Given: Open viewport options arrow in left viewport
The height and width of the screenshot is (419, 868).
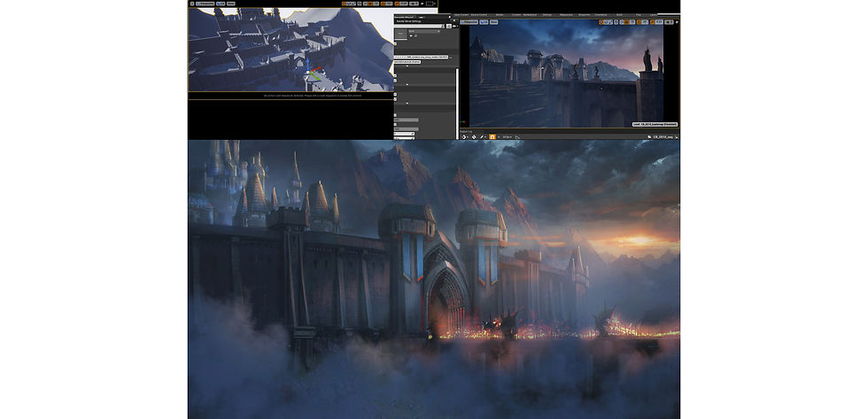Looking at the screenshot, I should pyautogui.click(x=192, y=4).
